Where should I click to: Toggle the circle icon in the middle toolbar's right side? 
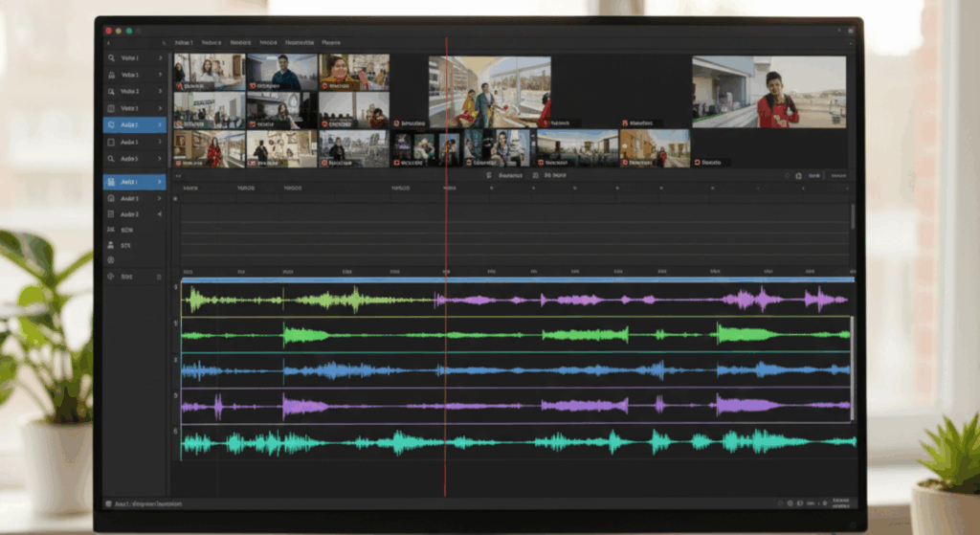(x=787, y=176)
